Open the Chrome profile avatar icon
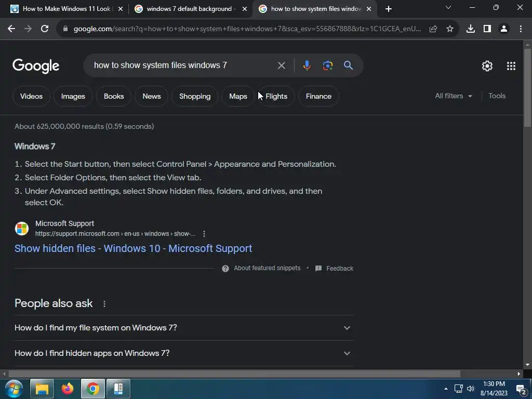The image size is (532, 399). 504,29
